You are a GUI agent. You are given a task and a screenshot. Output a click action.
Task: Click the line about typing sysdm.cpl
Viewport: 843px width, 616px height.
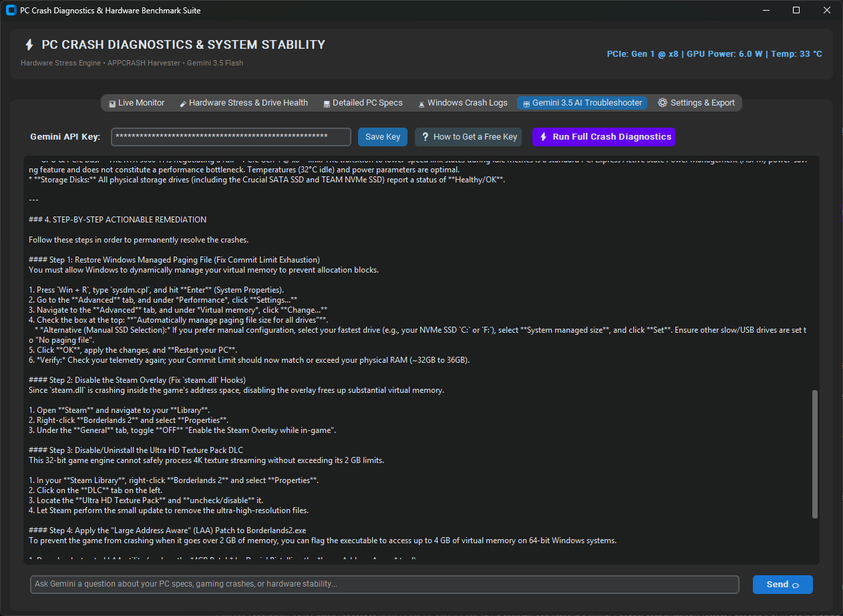click(156, 290)
